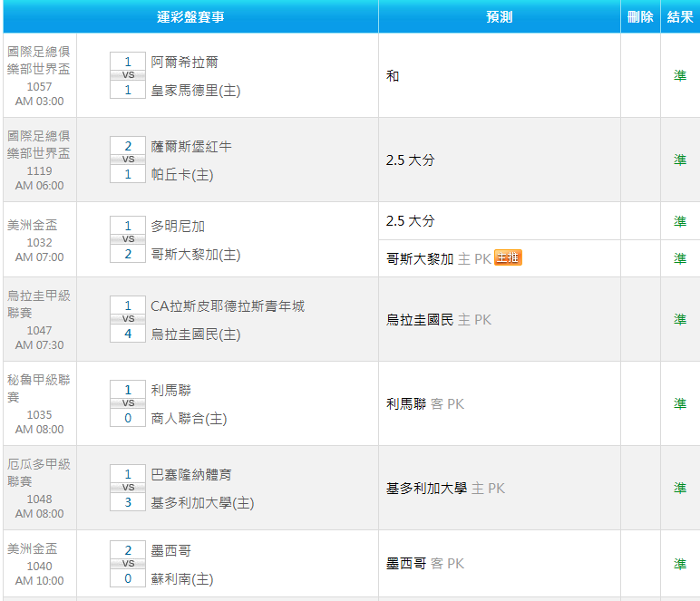This screenshot has height=601, width=700.
Task: Click result 準 for match 1119
Action: pyautogui.click(x=680, y=160)
